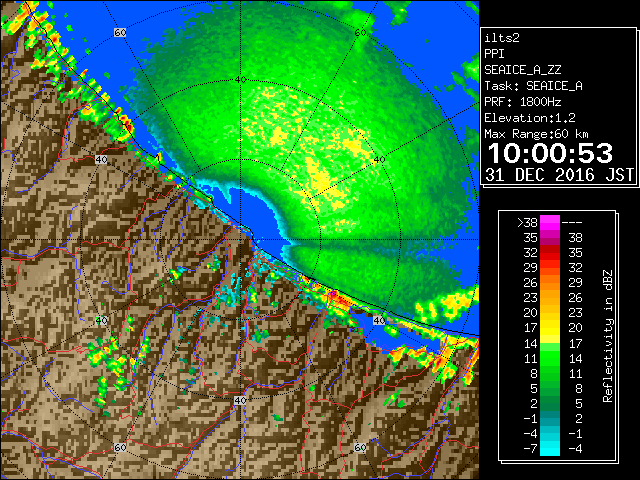This screenshot has height=480, width=640.
Task: Click the 40 ring label southeast near the coast
Action: coord(380,320)
